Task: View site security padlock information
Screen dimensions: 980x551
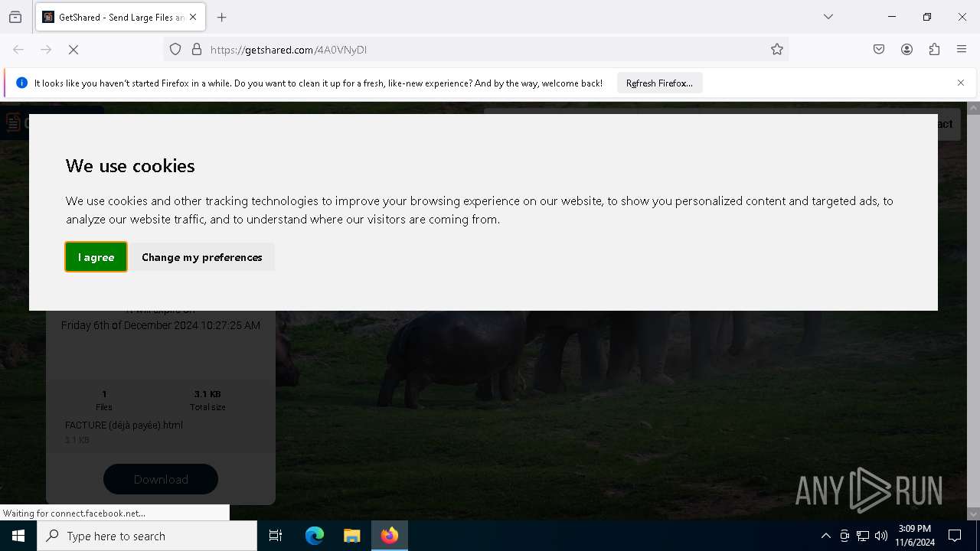Action: tap(197, 50)
